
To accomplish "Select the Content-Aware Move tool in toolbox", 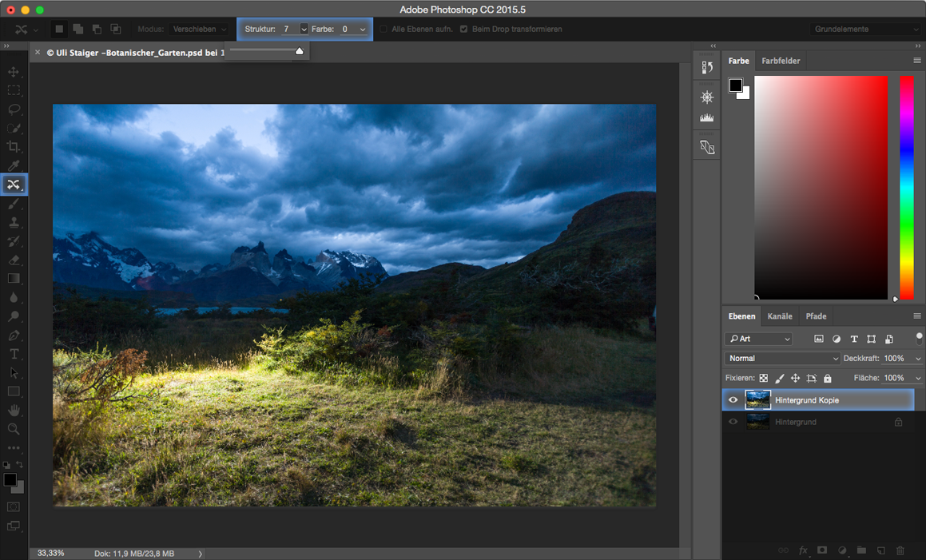I will tap(13, 185).
